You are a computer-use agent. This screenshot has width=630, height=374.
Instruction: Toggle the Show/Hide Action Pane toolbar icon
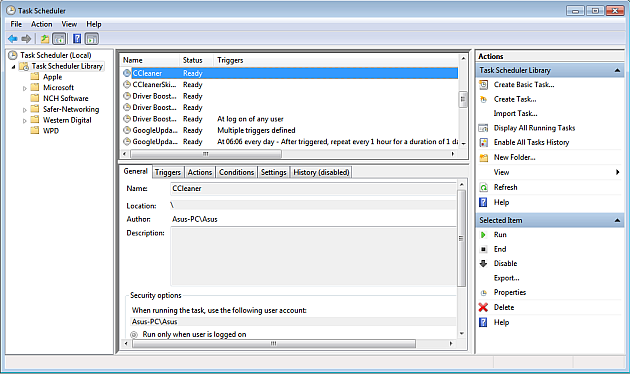(x=92, y=39)
